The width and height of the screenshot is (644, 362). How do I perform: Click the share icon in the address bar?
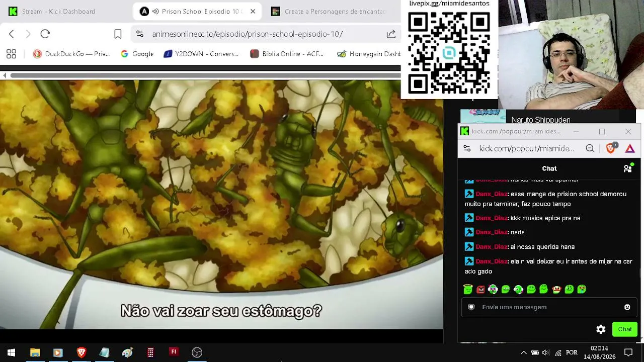click(391, 34)
